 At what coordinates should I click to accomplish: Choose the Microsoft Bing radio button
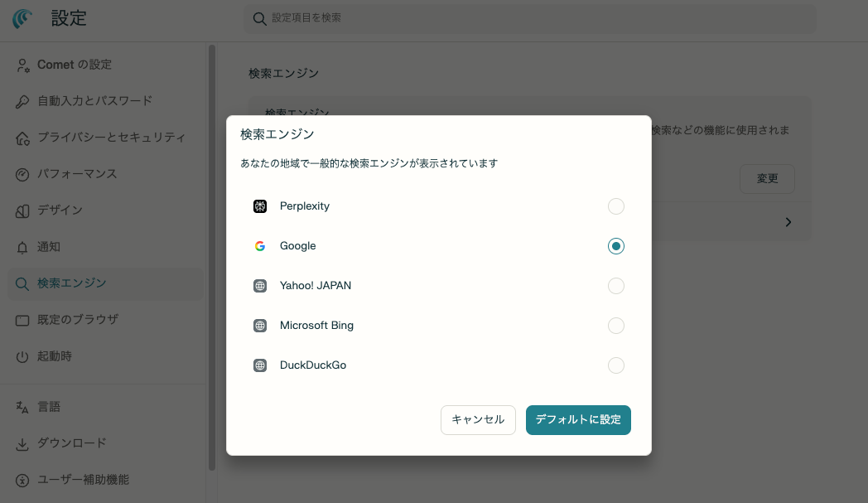coord(615,326)
